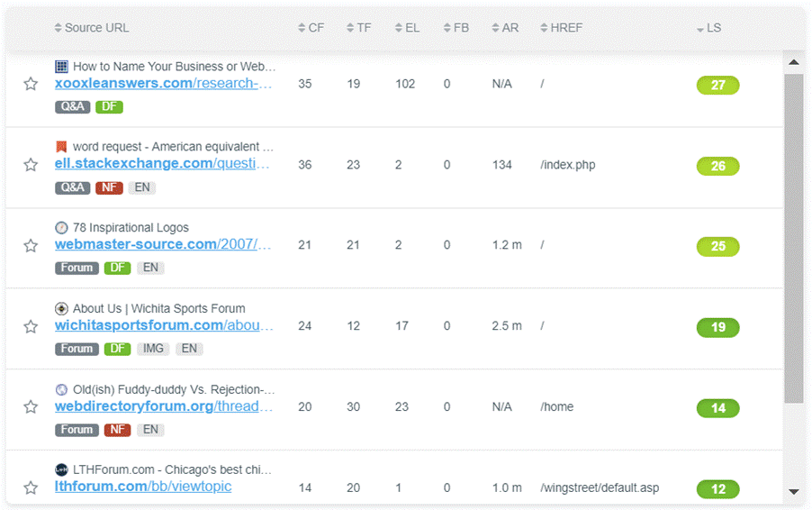The width and height of the screenshot is (812, 510).
Task: Sort by the LS column header
Action: [709, 28]
